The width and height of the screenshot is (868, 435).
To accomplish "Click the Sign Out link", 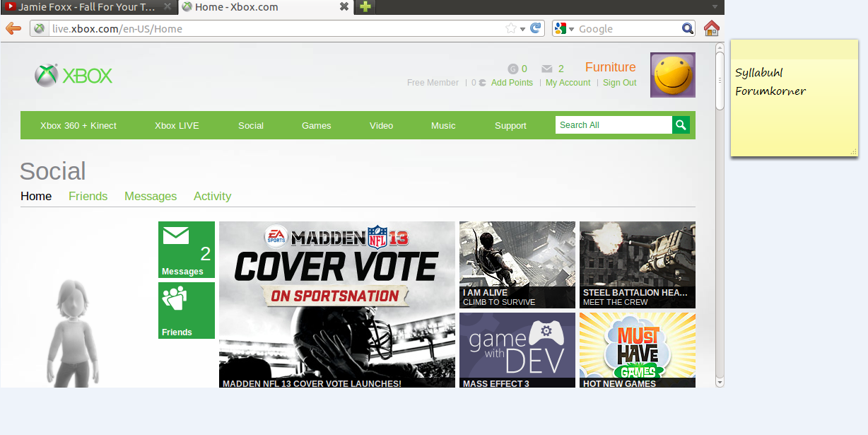I will click(x=620, y=83).
